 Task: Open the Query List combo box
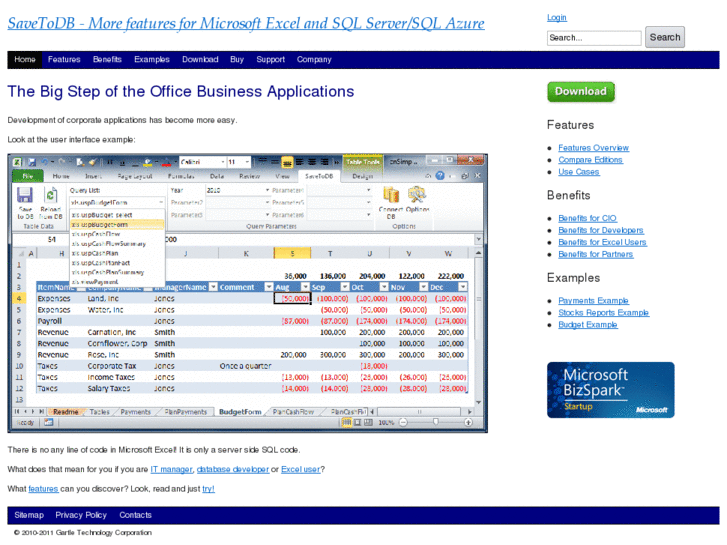click(x=117, y=203)
